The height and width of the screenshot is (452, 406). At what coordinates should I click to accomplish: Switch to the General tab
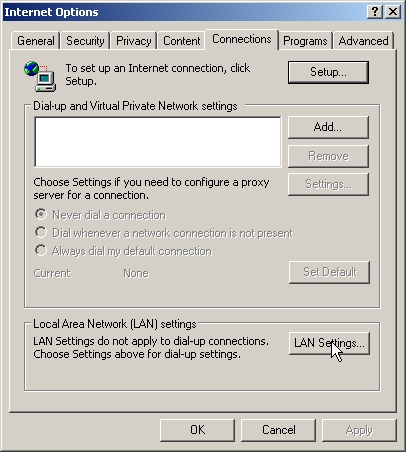[36, 41]
